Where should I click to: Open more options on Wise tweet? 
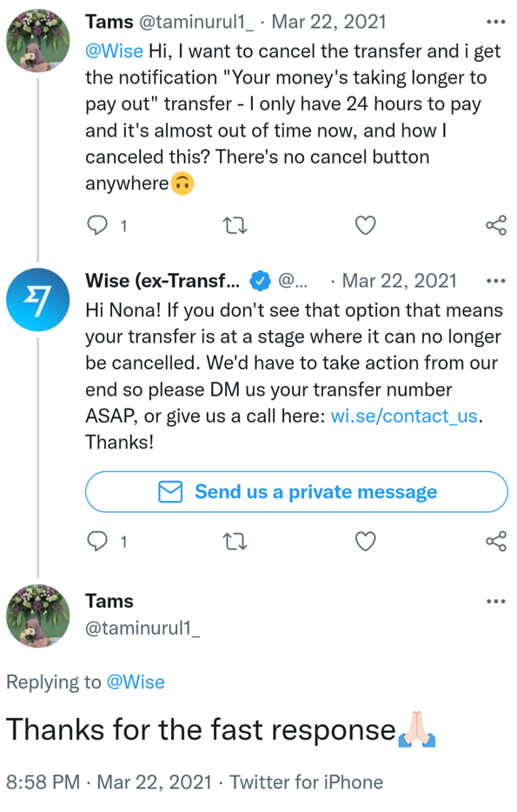496,281
